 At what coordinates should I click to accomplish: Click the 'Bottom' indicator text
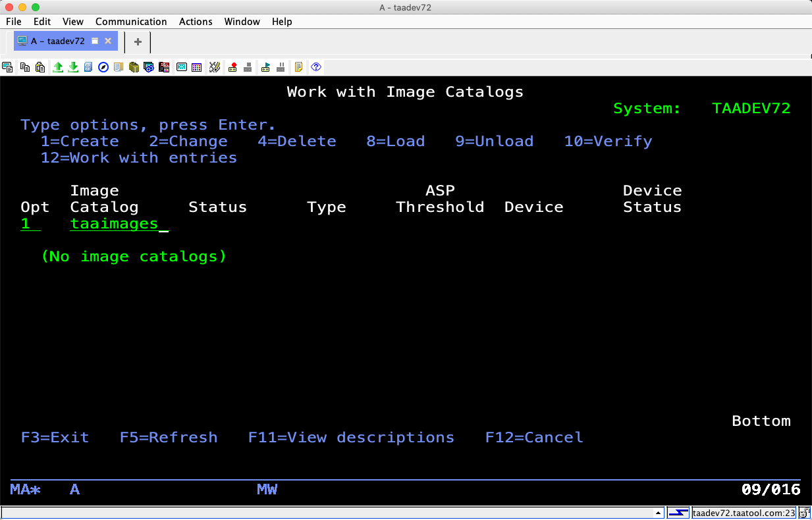click(761, 421)
